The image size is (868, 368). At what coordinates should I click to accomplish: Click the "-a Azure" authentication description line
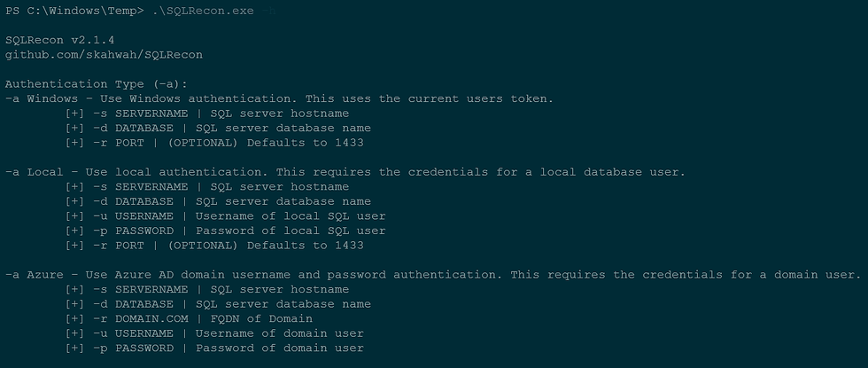[432, 275]
